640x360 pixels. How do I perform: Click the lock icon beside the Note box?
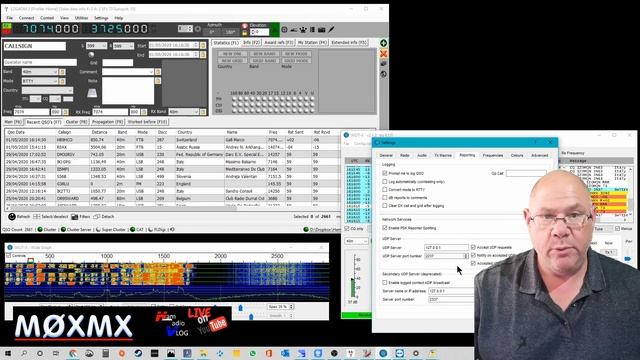click(158, 81)
